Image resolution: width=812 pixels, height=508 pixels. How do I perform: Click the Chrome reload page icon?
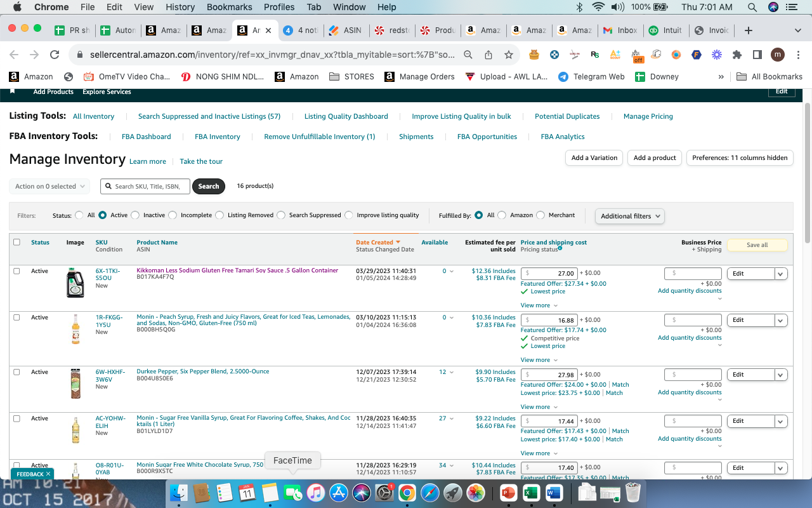[x=55, y=55]
